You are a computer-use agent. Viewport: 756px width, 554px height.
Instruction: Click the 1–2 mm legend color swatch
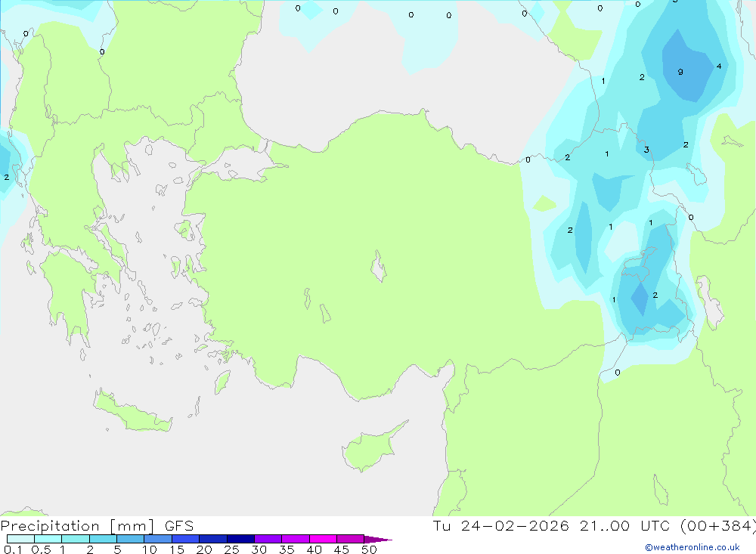click(x=76, y=539)
